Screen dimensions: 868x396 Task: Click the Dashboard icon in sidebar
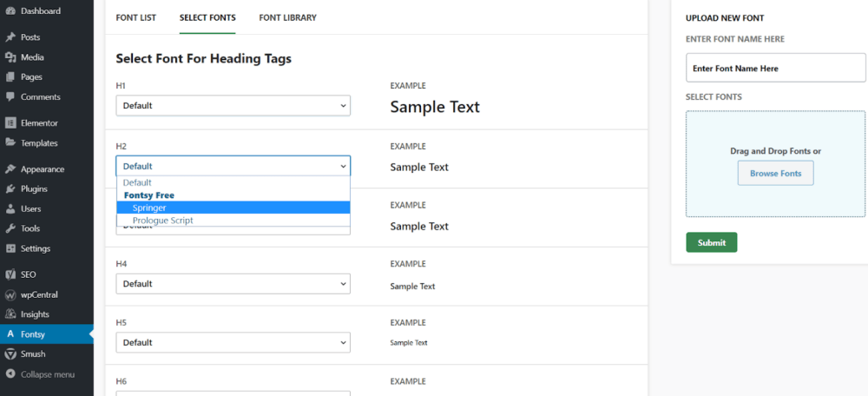tap(10, 11)
